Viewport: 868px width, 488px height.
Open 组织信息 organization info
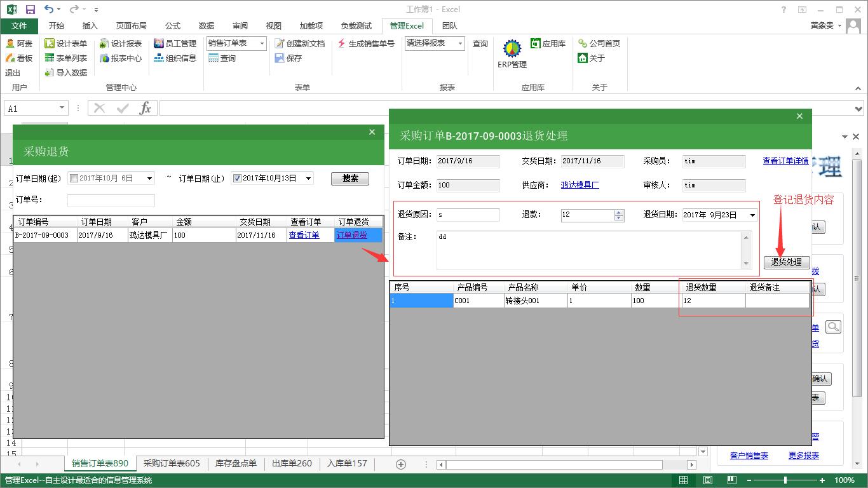click(175, 58)
